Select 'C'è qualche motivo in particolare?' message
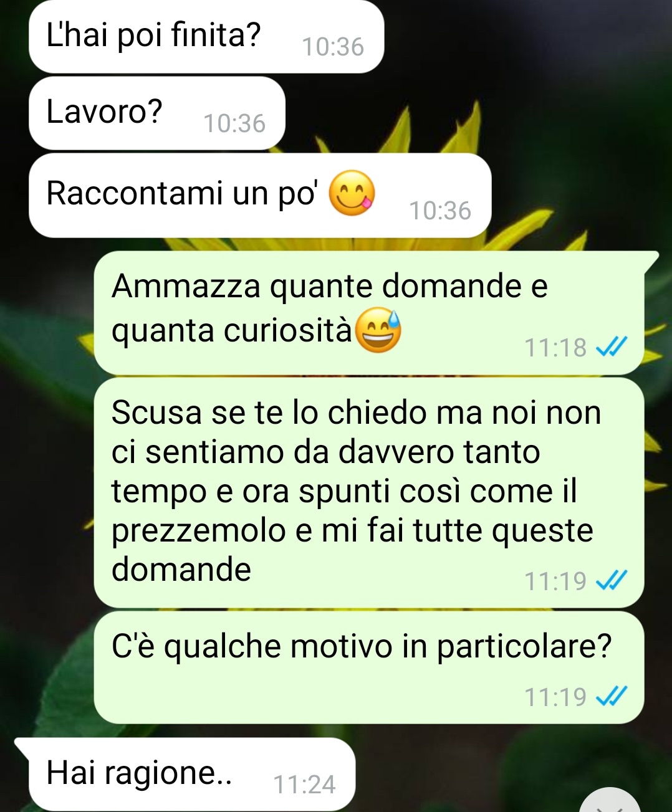The image size is (672, 812). click(369, 667)
